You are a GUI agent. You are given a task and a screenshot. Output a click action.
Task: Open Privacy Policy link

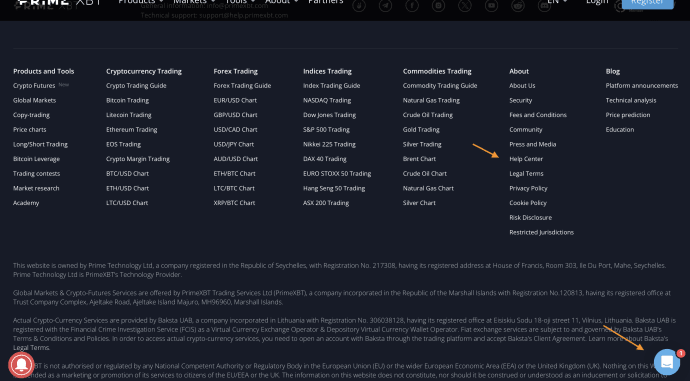528,188
